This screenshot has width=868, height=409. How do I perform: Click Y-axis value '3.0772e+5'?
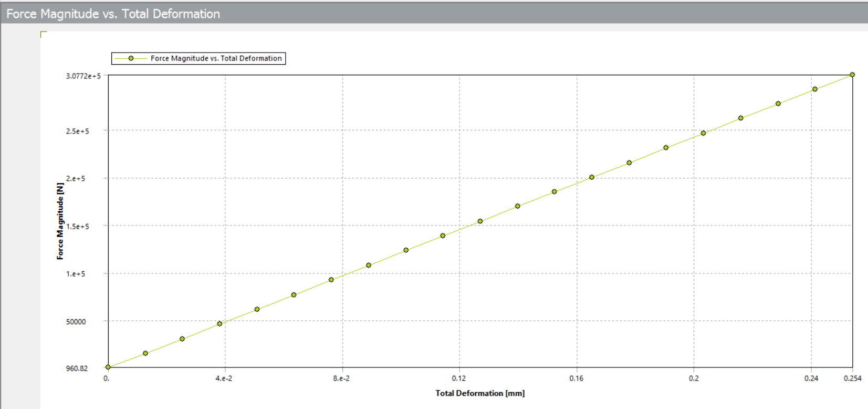coord(83,76)
